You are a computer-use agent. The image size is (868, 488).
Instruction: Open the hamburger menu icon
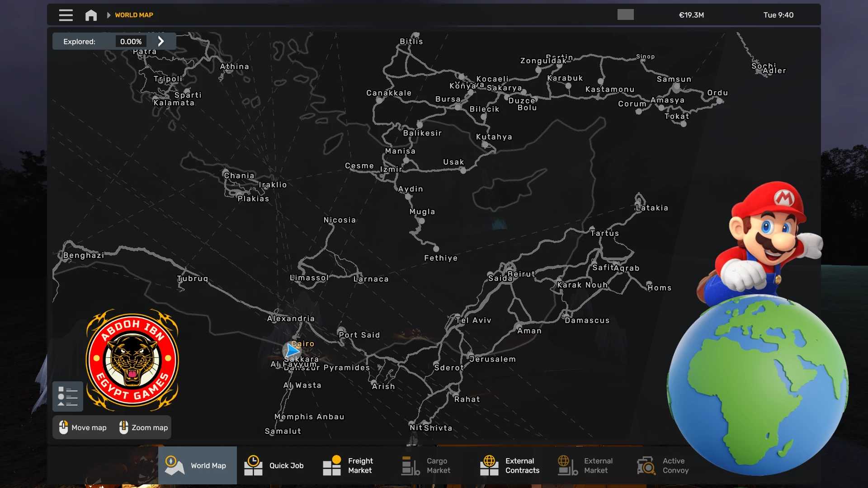pyautogui.click(x=66, y=15)
